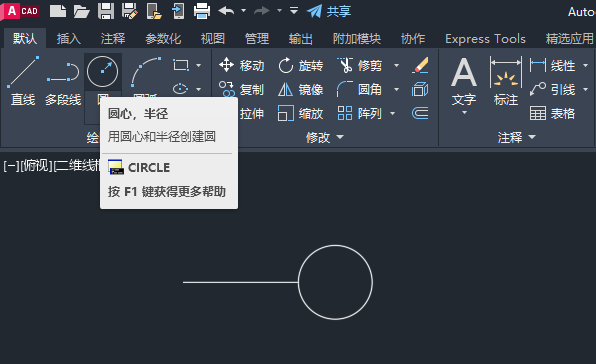Undo the last action

tap(227, 11)
